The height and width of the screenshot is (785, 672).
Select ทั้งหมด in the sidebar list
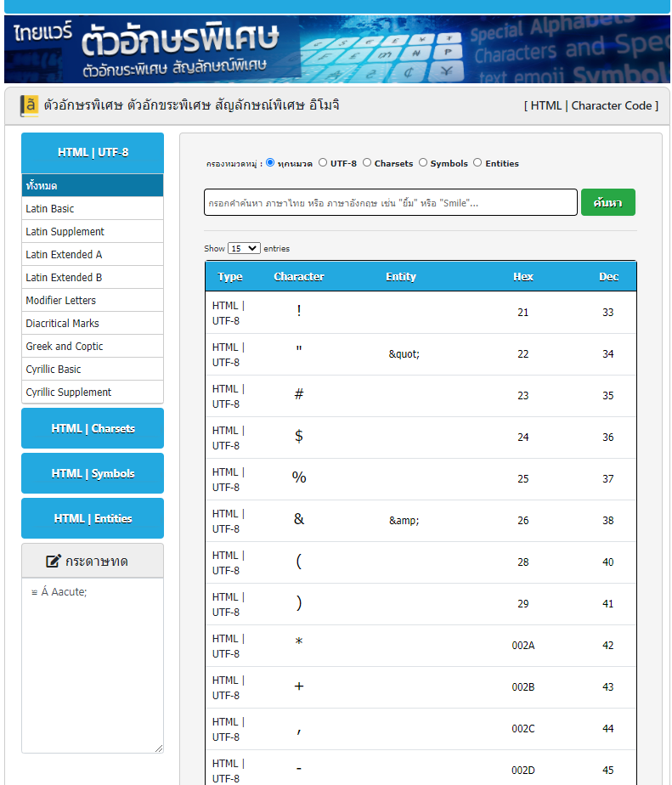(93, 185)
